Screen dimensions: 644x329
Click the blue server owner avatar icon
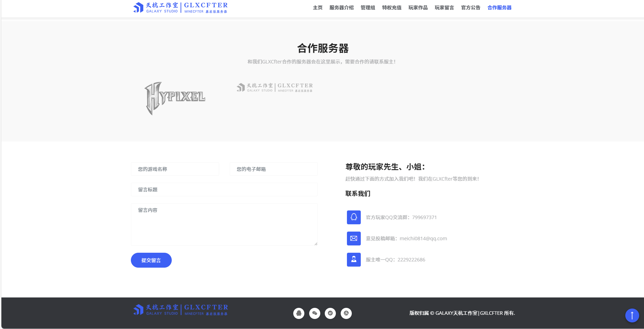(354, 260)
